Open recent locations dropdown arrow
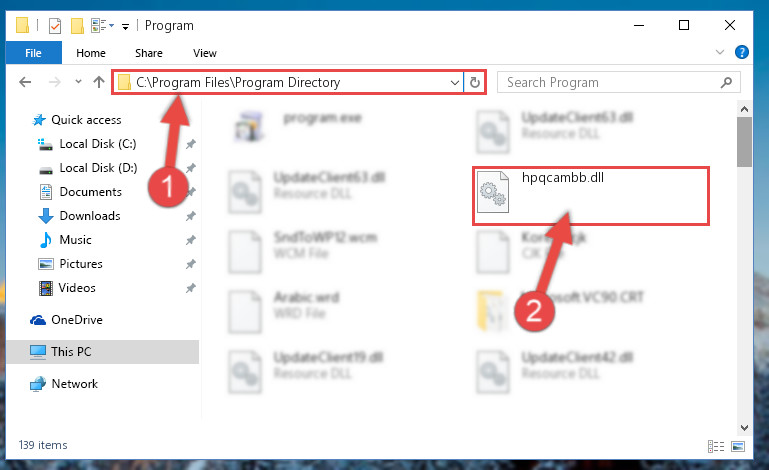This screenshot has height=470, width=769. click(x=78, y=81)
